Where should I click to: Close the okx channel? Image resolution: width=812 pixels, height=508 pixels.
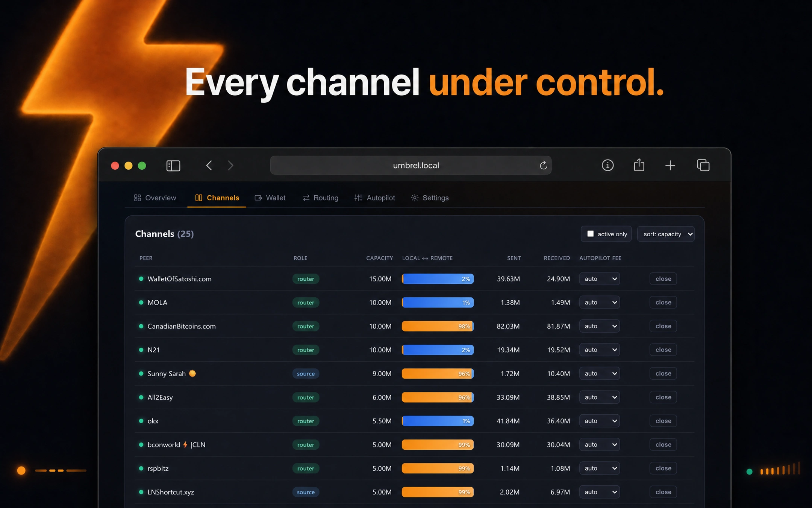coord(663,421)
